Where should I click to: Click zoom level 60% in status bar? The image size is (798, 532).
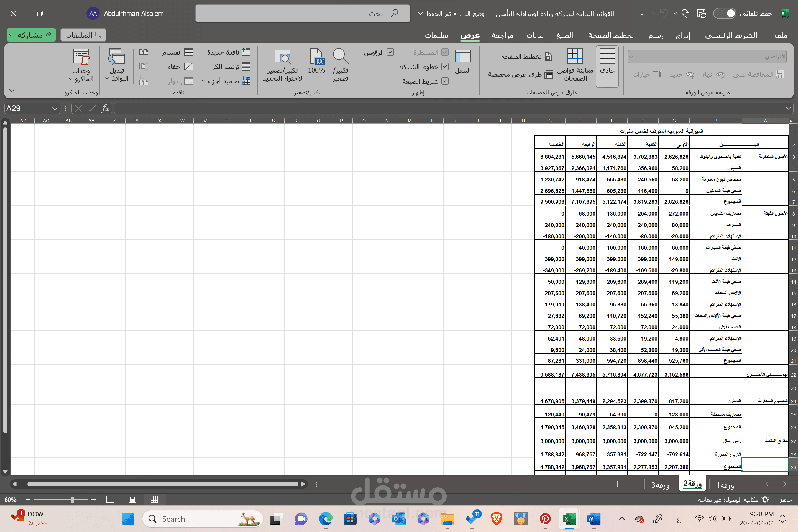11,499
